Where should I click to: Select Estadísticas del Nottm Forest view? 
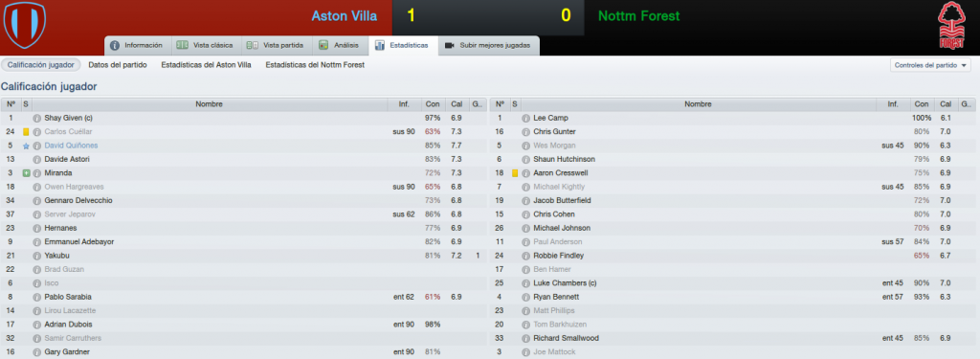pos(315,65)
